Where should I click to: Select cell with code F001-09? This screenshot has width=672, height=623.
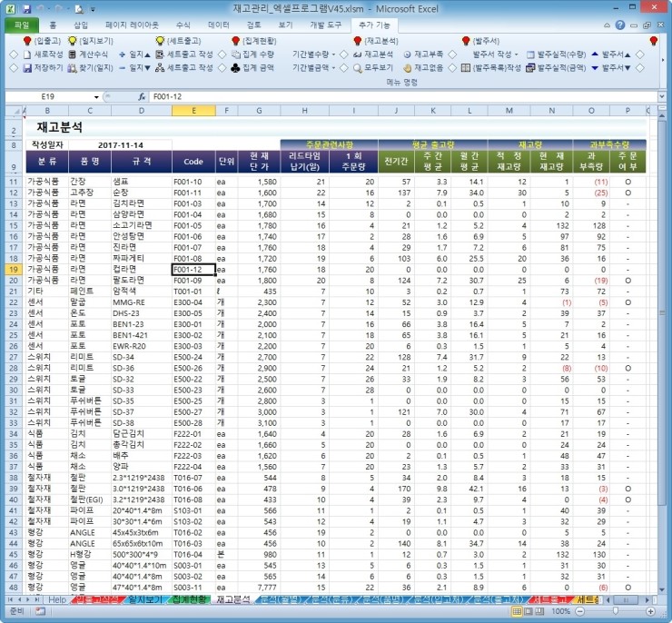(193, 281)
